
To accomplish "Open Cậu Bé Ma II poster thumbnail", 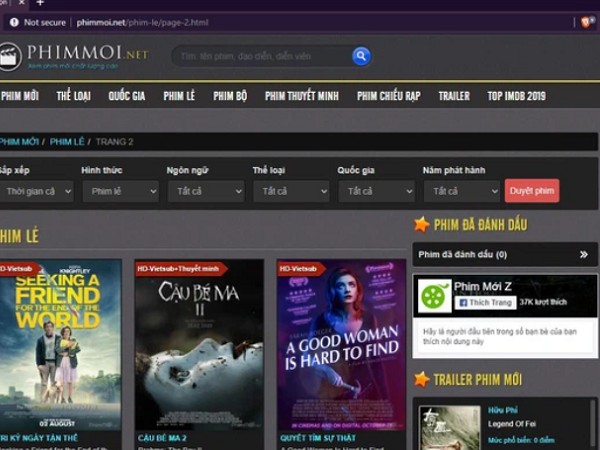I will pos(199,345).
